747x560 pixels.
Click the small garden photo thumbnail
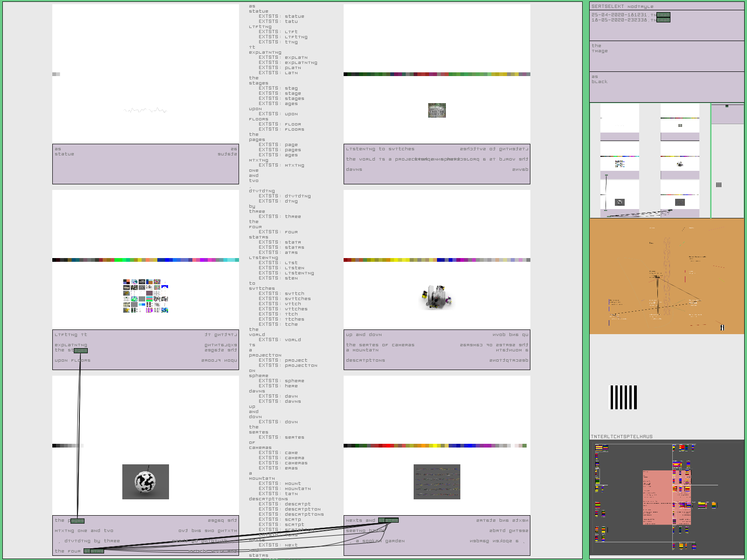437,110
